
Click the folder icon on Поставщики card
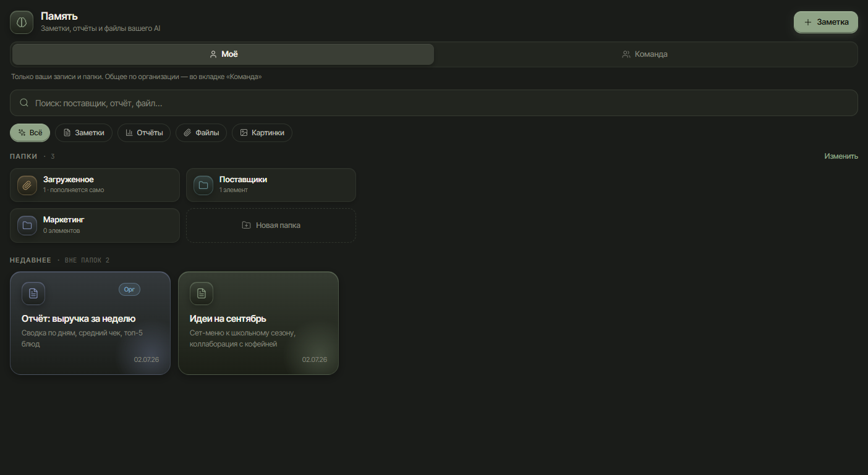tap(203, 185)
